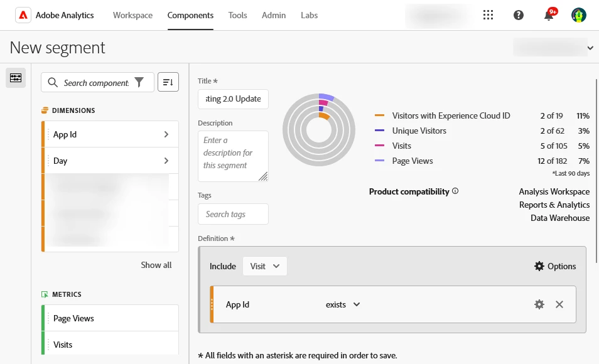Image resolution: width=599 pixels, height=364 pixels.
Task: Open the Visit container dropdown
Action: click(x=265, y=266)
